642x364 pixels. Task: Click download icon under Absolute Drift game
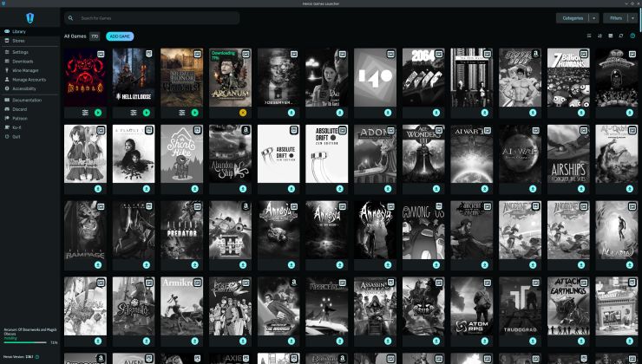coord(292,188)
